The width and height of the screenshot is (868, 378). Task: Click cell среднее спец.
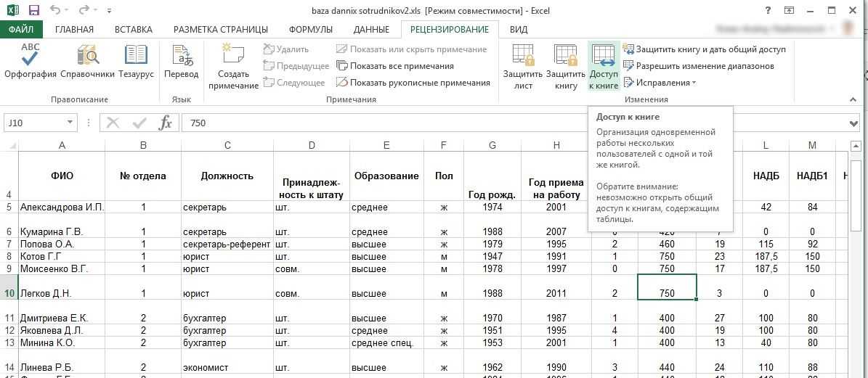(386, 342)
